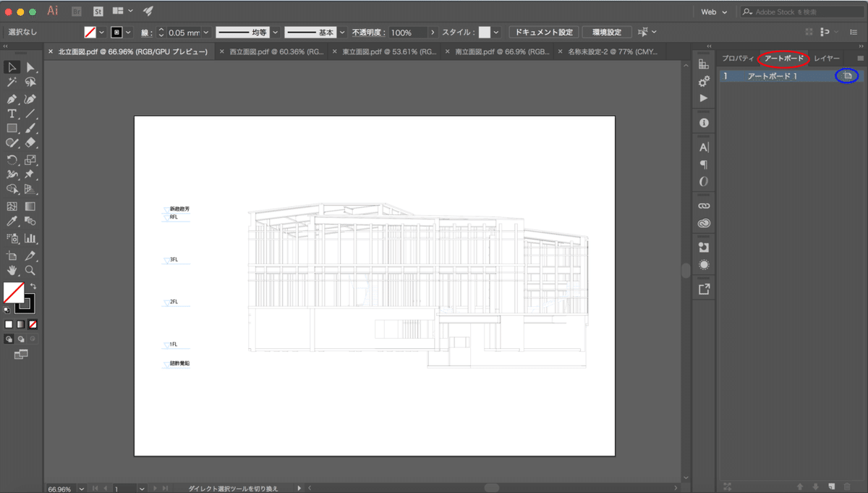
Task: Select the Rotate tool
Action: pyautogui.click(x=12, y=160)
